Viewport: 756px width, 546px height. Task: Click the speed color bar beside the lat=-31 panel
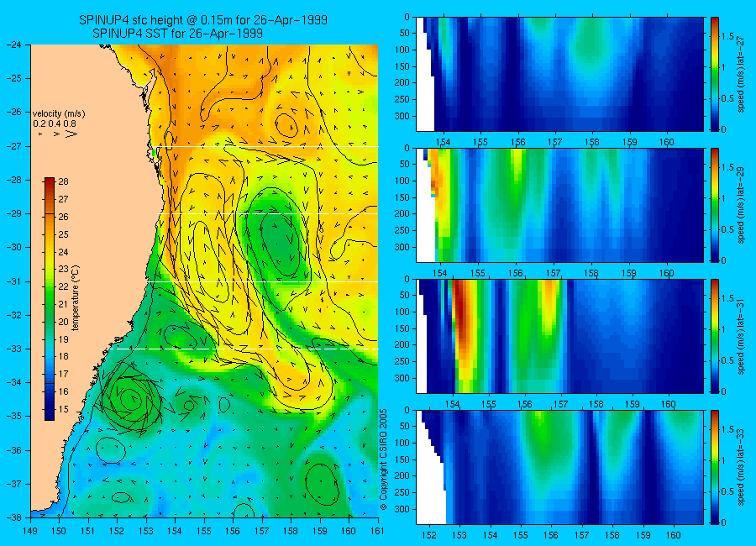point(714,336)
